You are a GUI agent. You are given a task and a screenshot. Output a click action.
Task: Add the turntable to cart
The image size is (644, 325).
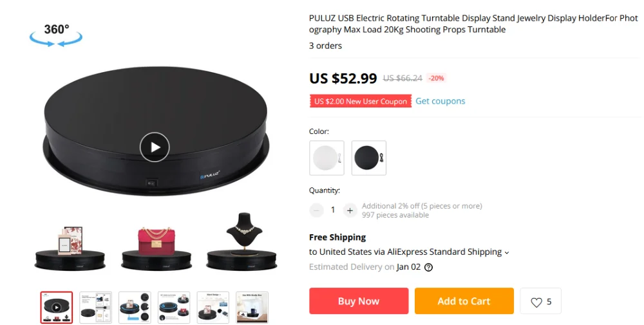coord(464,301)
